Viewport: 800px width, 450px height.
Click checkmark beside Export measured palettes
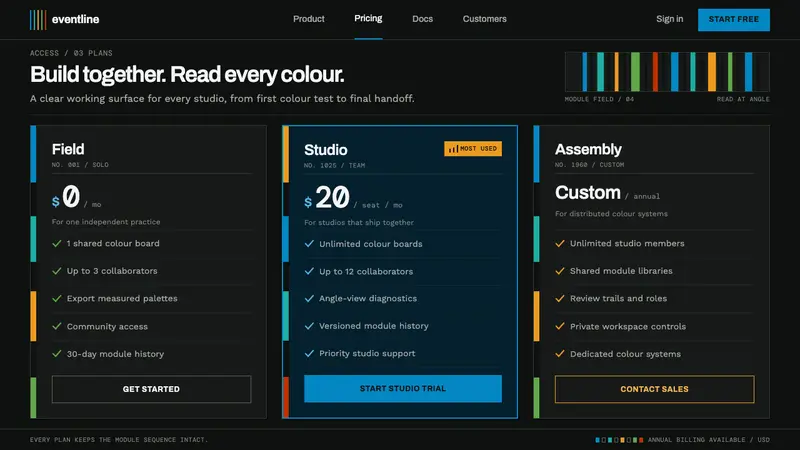point(57,298)
